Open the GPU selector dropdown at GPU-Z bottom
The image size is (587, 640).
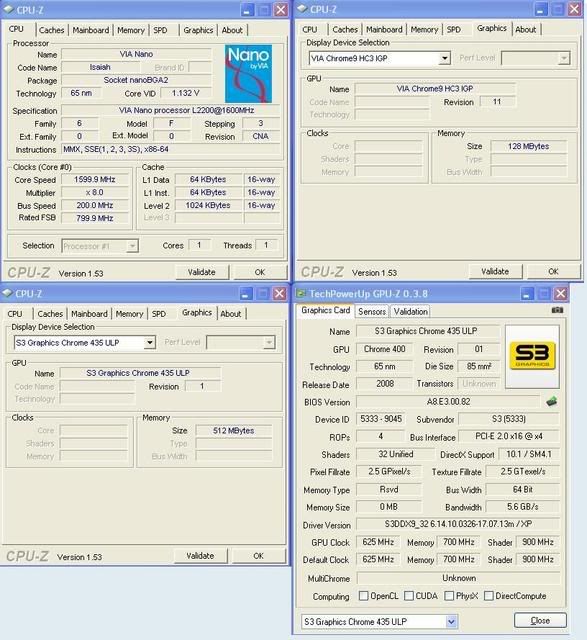click(451, 622)
